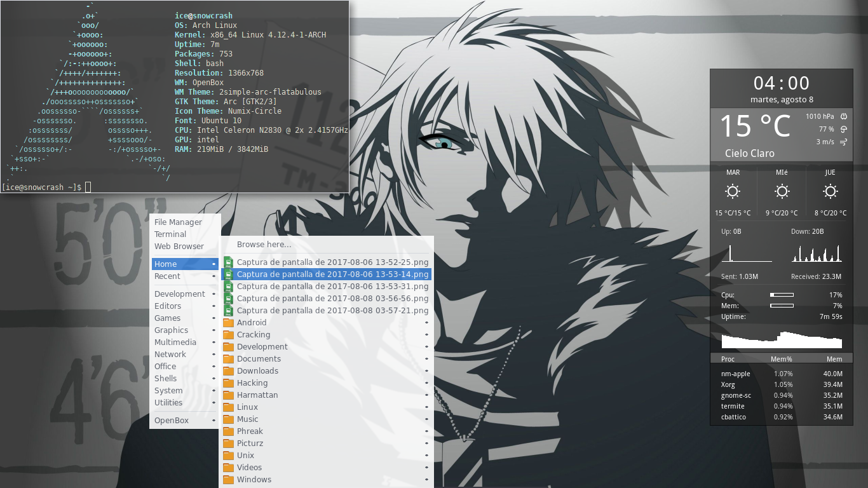Viewport: 868px width, 488px height.
Task: Expand the Graphics submenu arrow
Action: (x=214, y=330)
